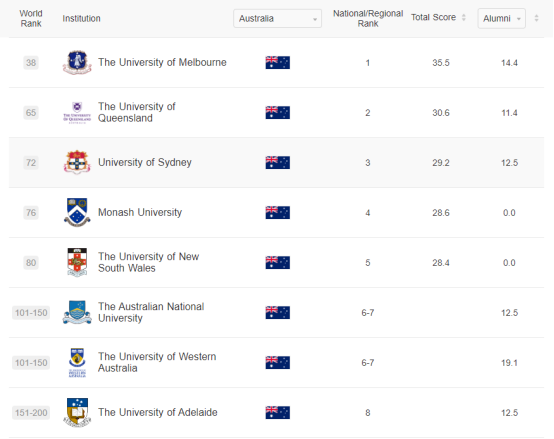554x439 pixels.
Task: Open the Alumni indicator dropdown
Action: click(x=501, y=18)
